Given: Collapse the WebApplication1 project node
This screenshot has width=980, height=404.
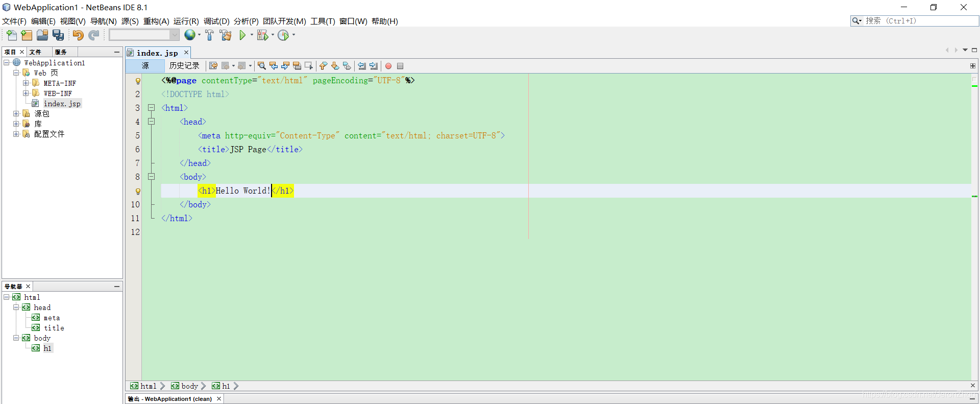Looking at the screenshot, I should pyautogui.click(x=7, y=62).
